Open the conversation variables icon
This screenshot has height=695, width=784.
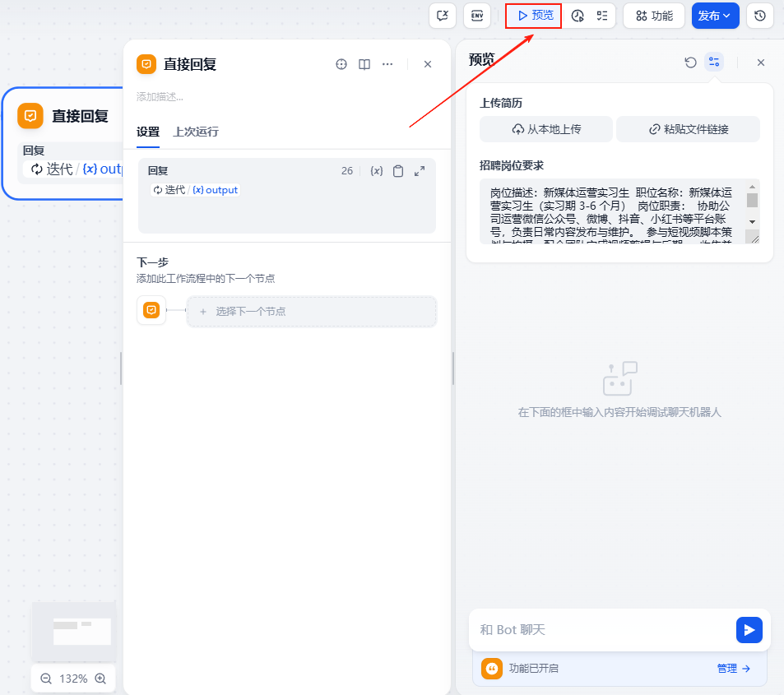[443, 16]
